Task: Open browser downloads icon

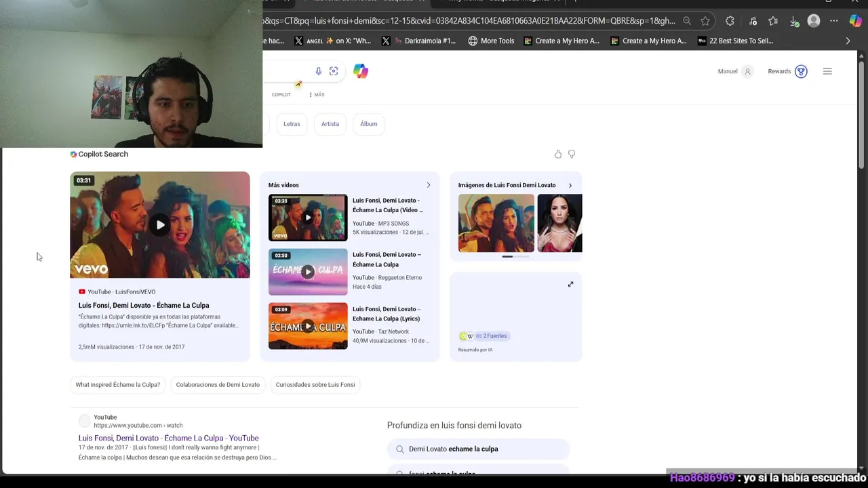Action: click(794, 21)
